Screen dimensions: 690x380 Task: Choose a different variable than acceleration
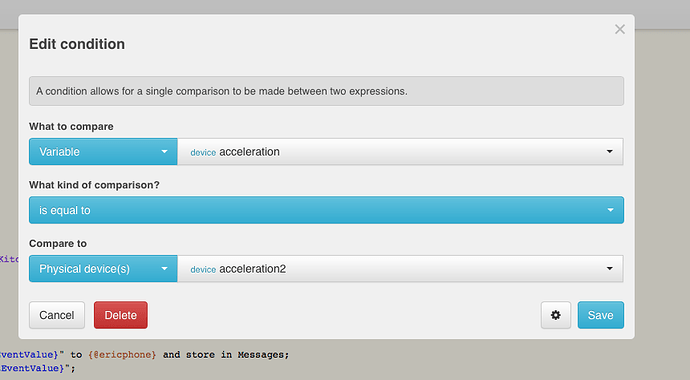pos(400,152)
